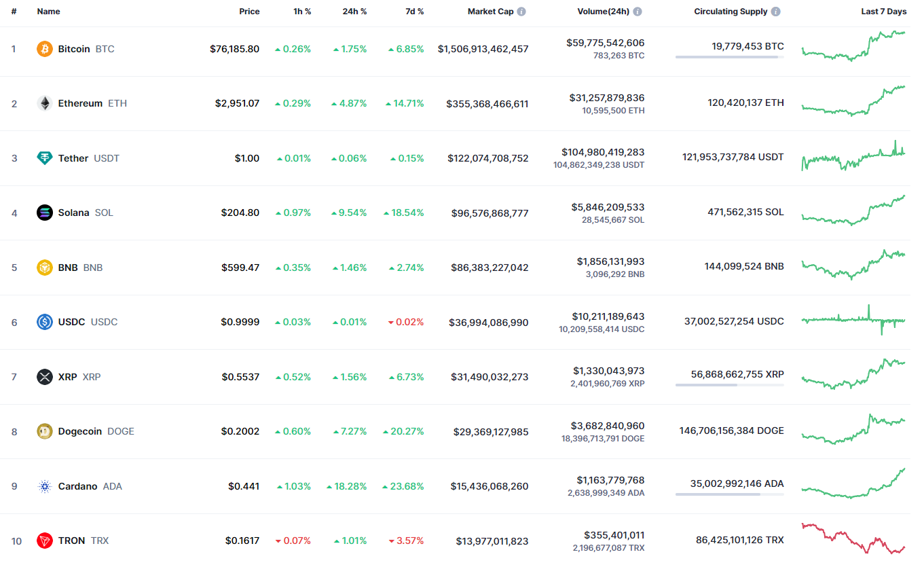924x565 pixels.
Task: Click the Tether logo icon
Action: pyautogui.click(x=44, y=158)
